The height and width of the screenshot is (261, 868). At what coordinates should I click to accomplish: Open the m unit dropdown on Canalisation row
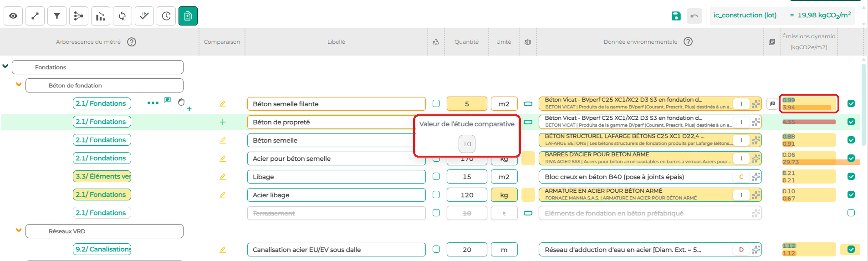[504, 250]
